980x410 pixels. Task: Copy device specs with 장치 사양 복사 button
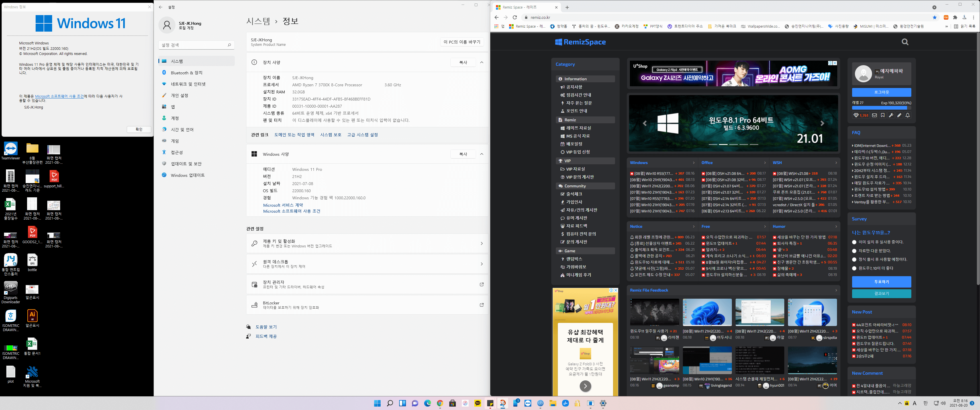coord(463,62)
